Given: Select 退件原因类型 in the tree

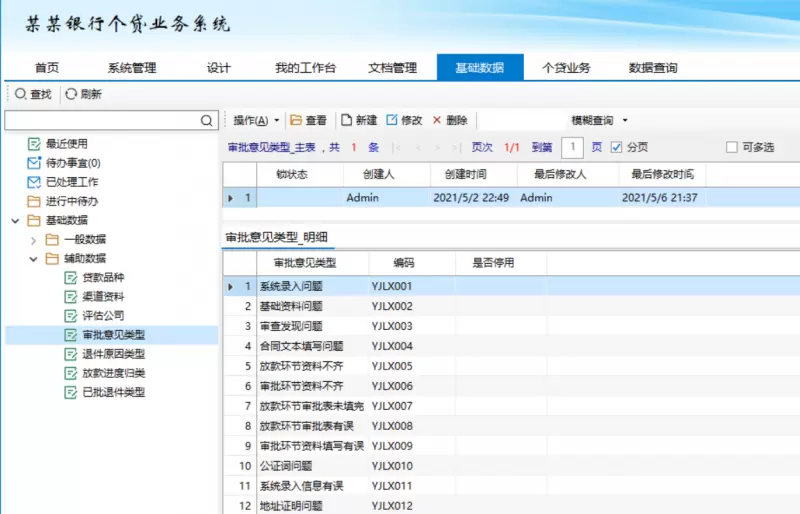Looking at the screenshot, I should point(113,354).
